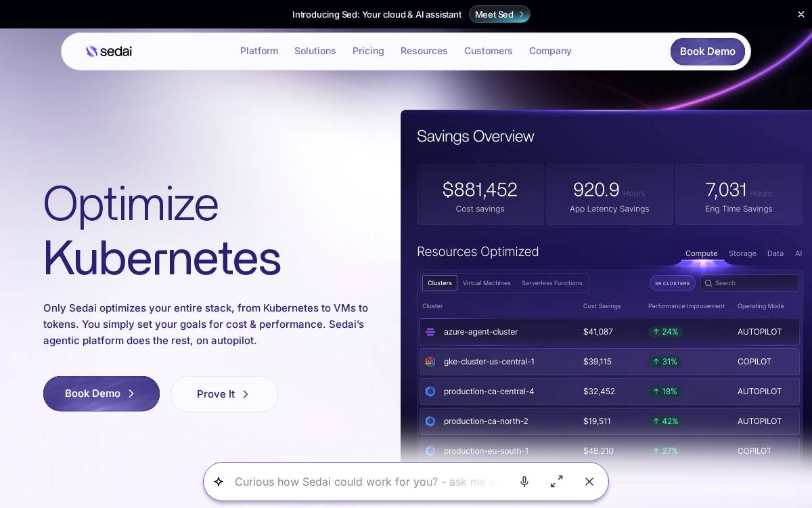
Task: Click the production-eu-south-1 row name
Action: 487,451
